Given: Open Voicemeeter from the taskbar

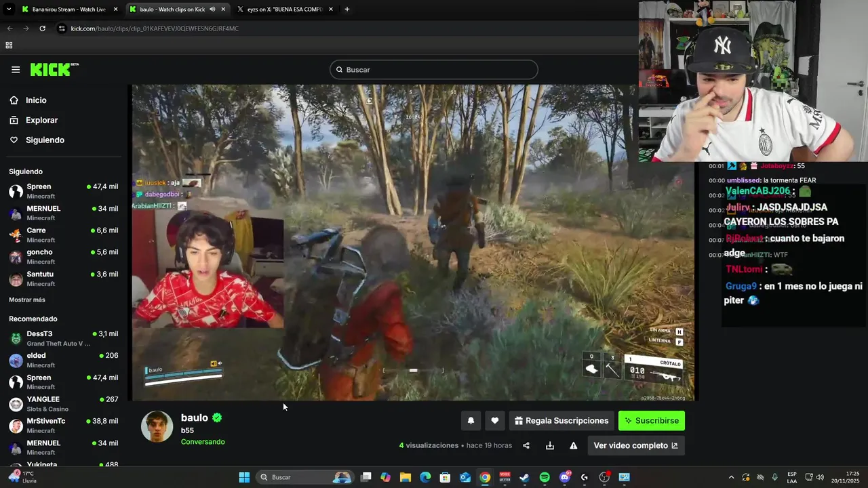Looking at the screenshot, I should (505, 477).
